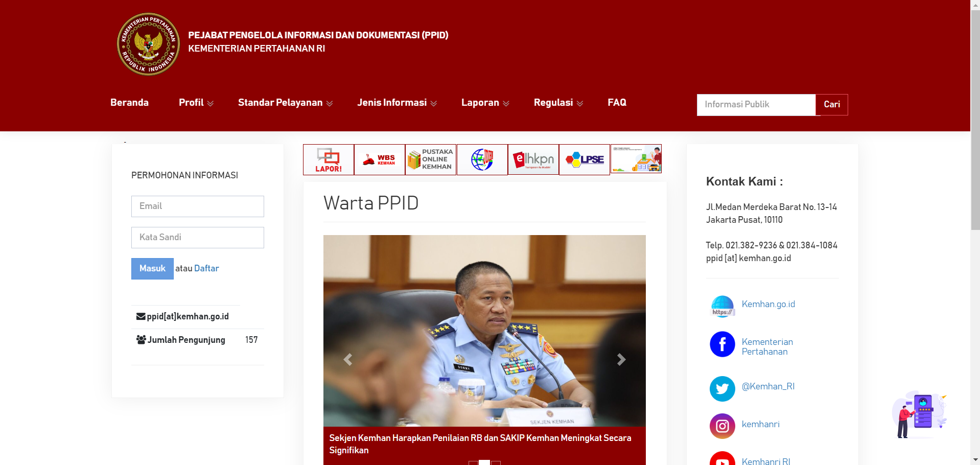Open Pustaka Online Kemhan icon
Viewport: 980px width, 465px height.
(430, 160)
